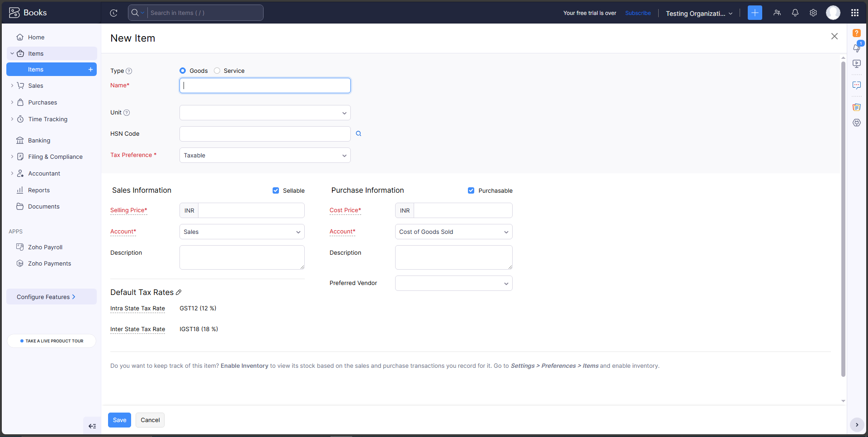868x437 pixels.
Task: Open the settings gear icon
Action: [x=813, y=13]
